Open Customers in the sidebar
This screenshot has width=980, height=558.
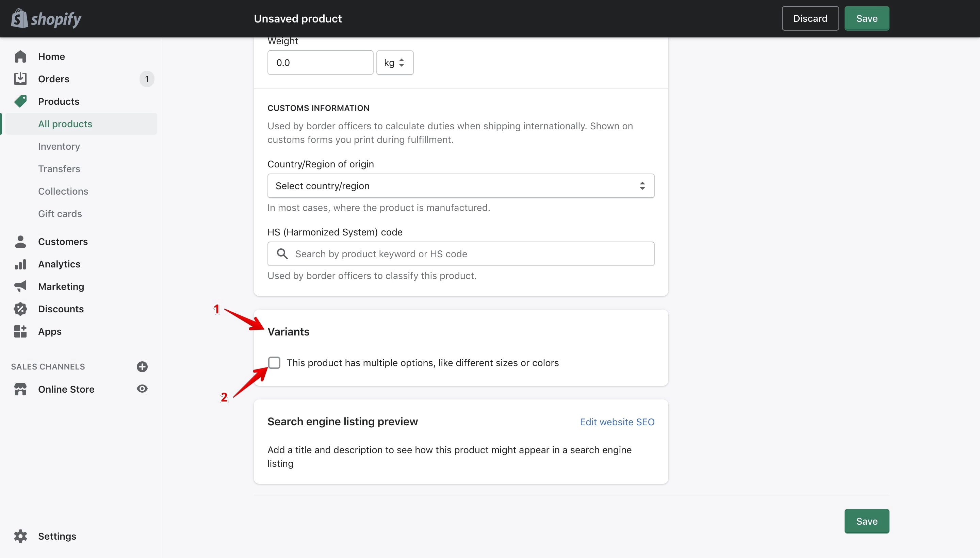[x=63, y=242]
